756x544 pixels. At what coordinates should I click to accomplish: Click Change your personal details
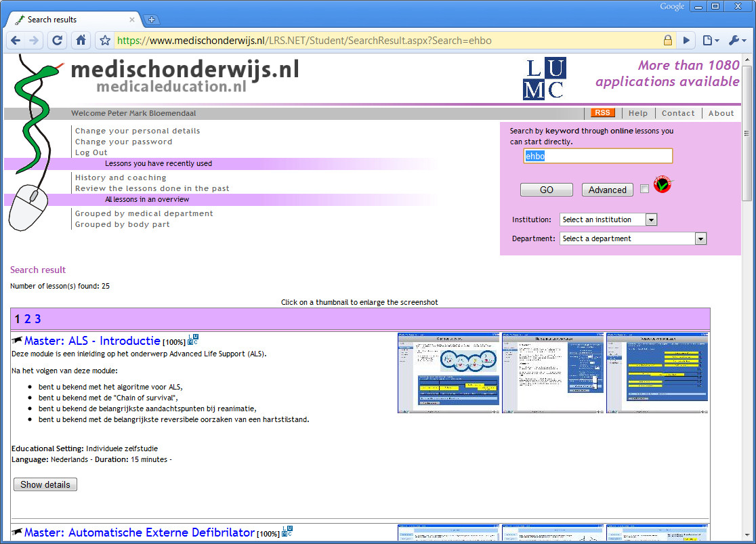pyautogui.click(x=138, y=131)
